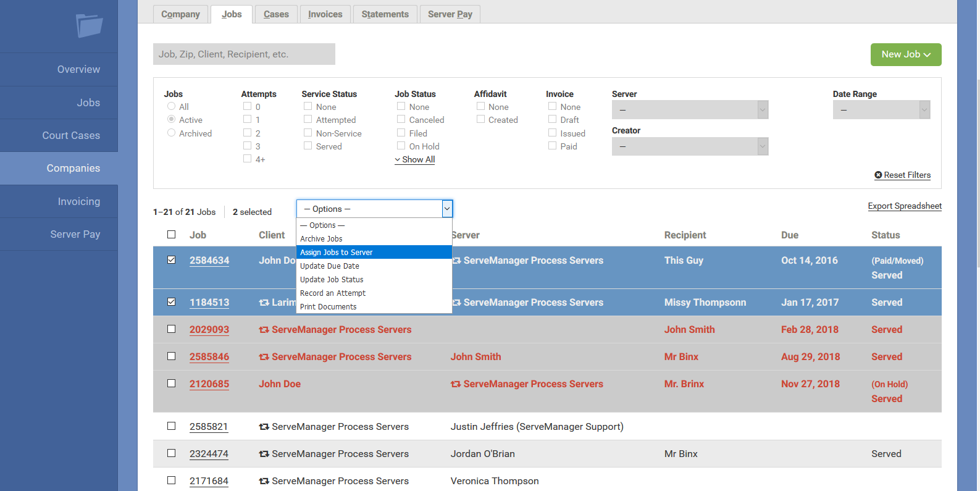Click the folder logo icon in sidebar
This screenshot has width=980, height=491.
(89, 26)
